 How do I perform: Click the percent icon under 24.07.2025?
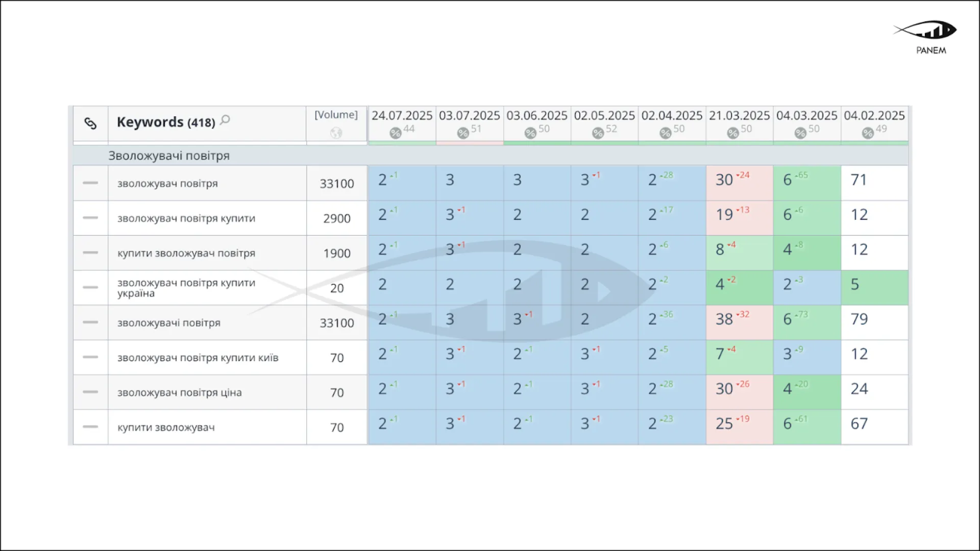396,133
